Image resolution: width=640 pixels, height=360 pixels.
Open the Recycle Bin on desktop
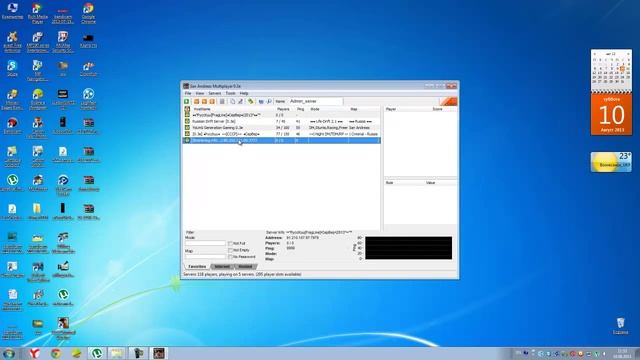pos(620,326)
